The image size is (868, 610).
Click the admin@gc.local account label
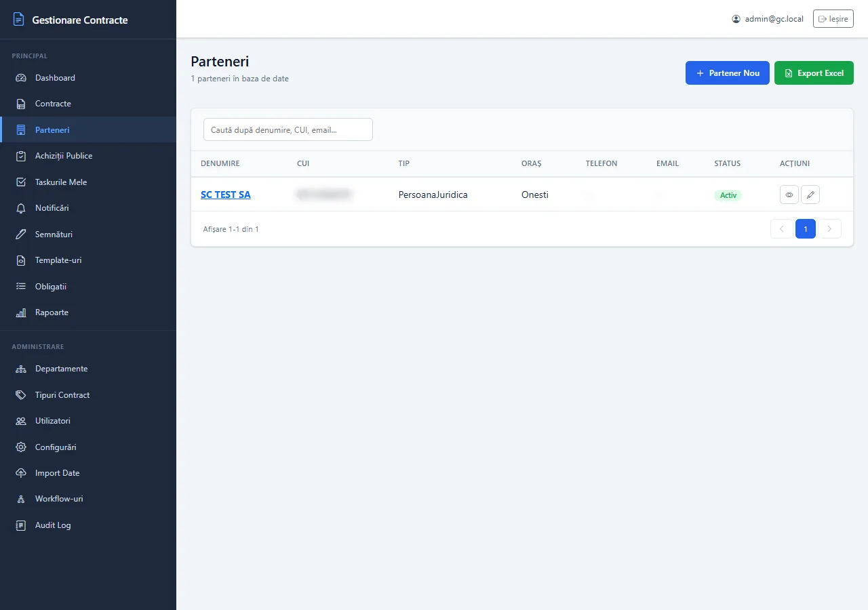click(x=774, y=19)
